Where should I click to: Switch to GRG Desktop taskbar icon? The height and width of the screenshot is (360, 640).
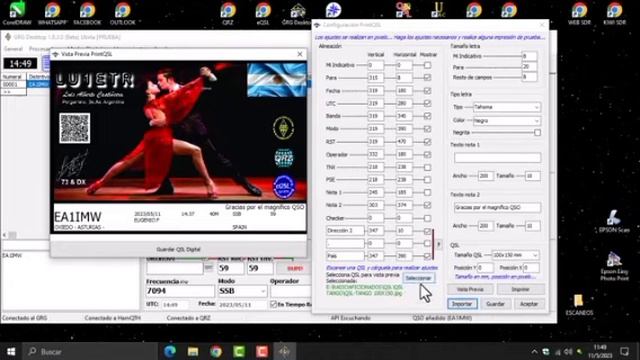(284, 351)
